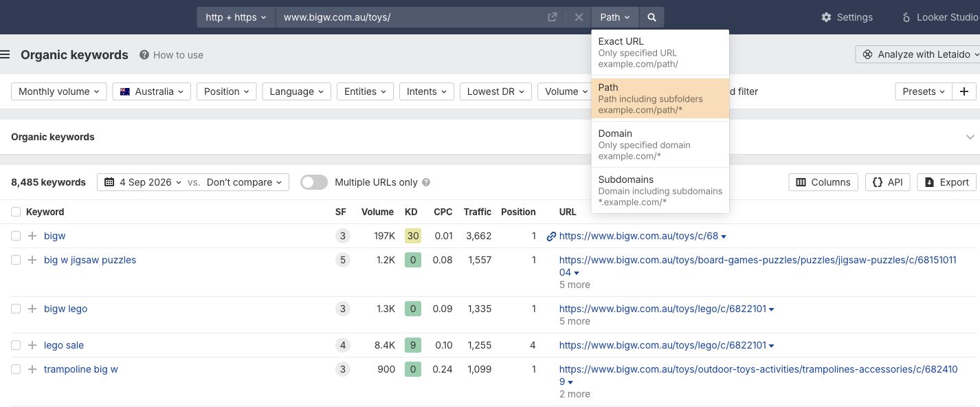Open Language filter dropdown

(x=297, y=91)
